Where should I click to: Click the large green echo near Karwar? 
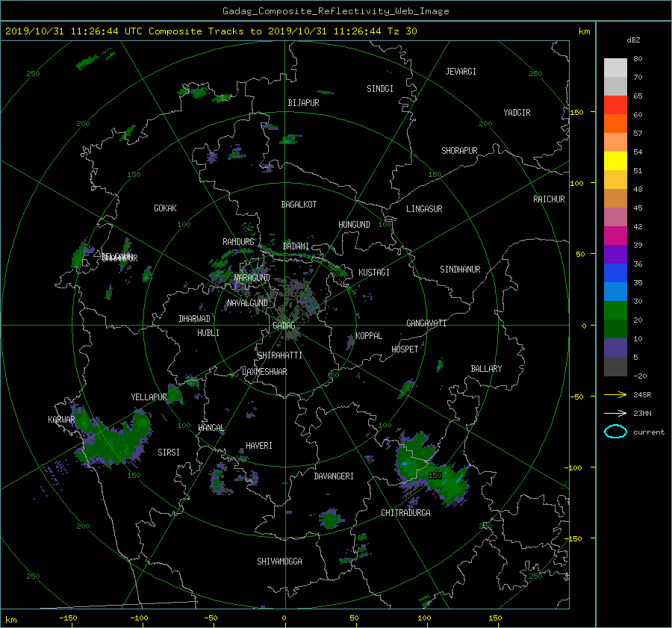pos(113,441)
